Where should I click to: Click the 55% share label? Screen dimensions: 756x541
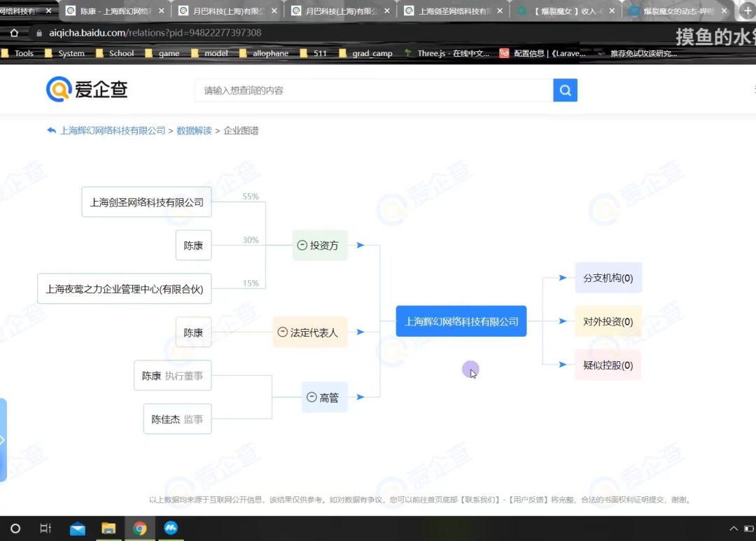tap(251, 196)
